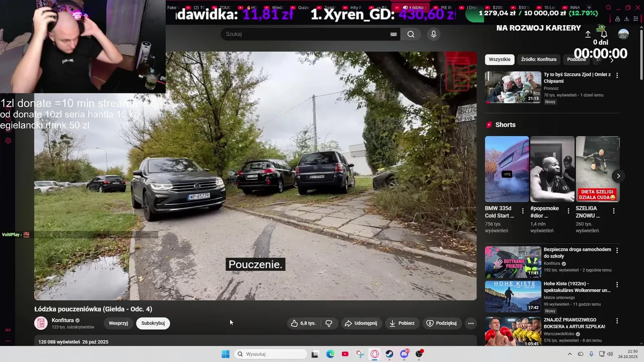The width and height of the screenshot is (644, 362).
Task: Click the Shorts section logo icon
Action: (489, 125)
